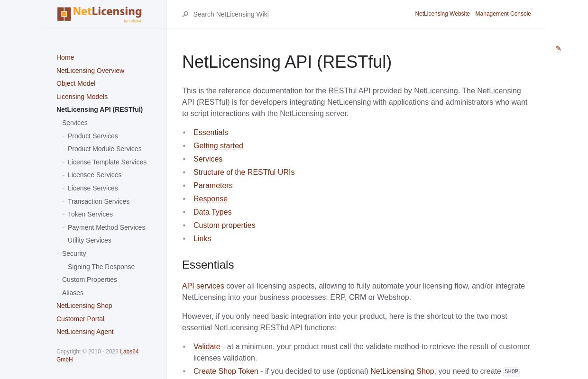Open the Create Shop Token link
Viewport: 588px width, 379px height.
[x=226, y=371]
